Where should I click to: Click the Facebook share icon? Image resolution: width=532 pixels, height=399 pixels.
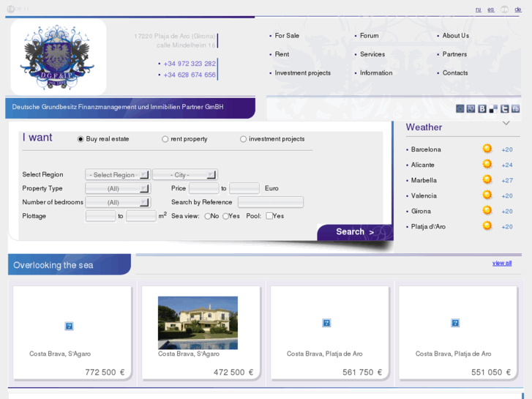click(516, 108)
